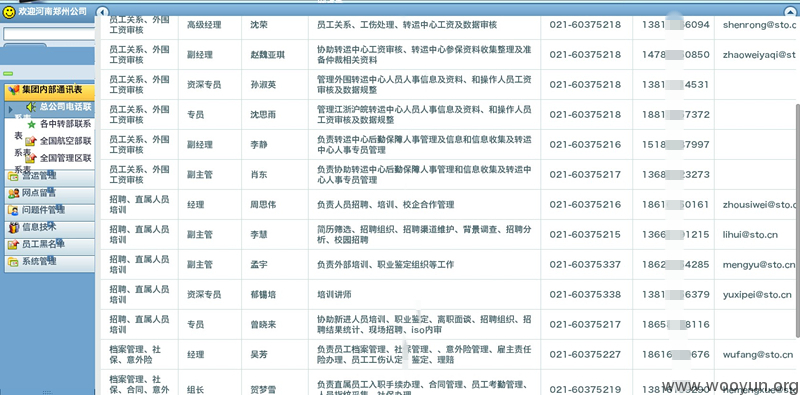Click the 信息技术 book icon

13,228
